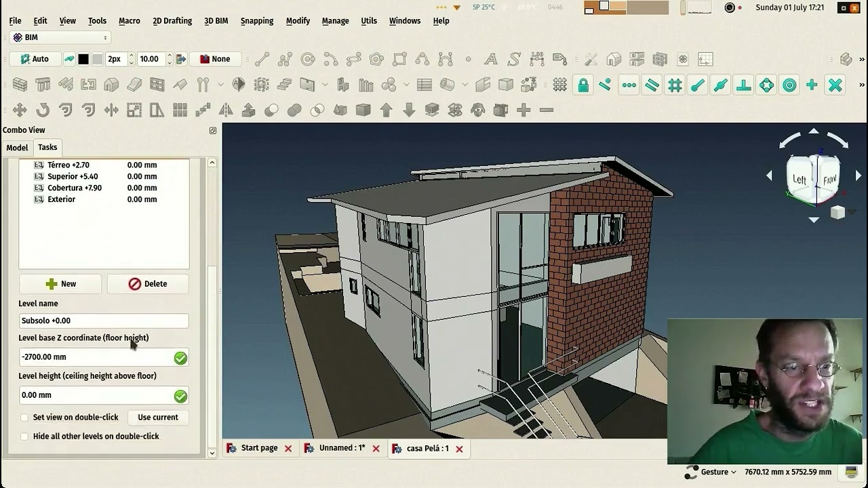Screen dimensions: 868x488
Task: Toggle construction mode icon
Action: [x=68, y=59]
